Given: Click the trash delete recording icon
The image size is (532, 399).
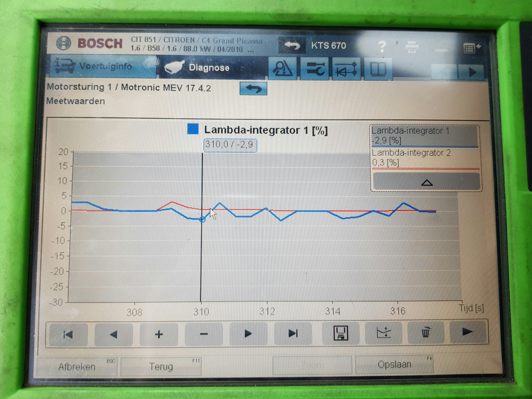Looking at the screenshot, I should pyautogui.click(x=425, y=333).
